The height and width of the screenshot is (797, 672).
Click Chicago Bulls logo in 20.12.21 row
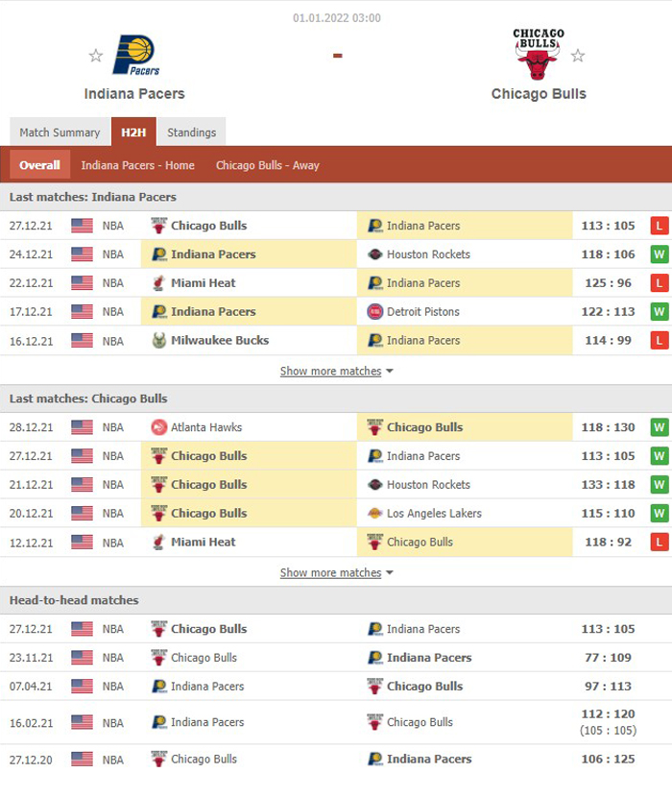coord(159,514)
